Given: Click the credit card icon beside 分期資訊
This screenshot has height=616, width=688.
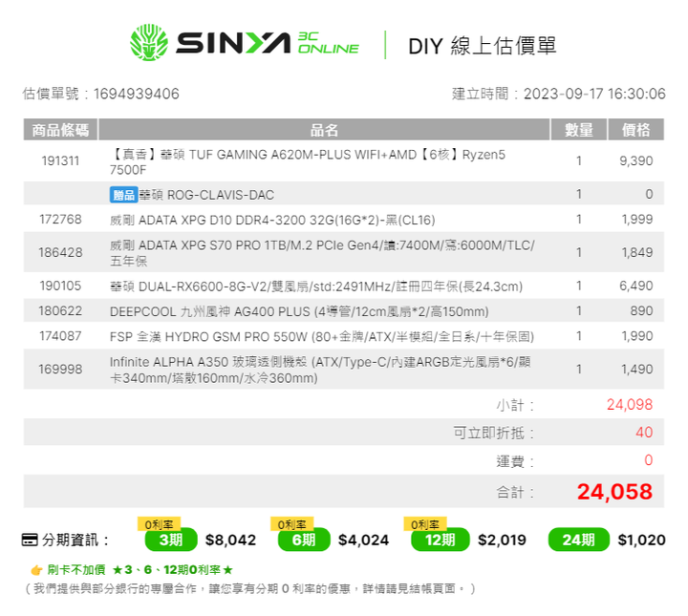Looking at the screenshot, I should coord(30,540).
